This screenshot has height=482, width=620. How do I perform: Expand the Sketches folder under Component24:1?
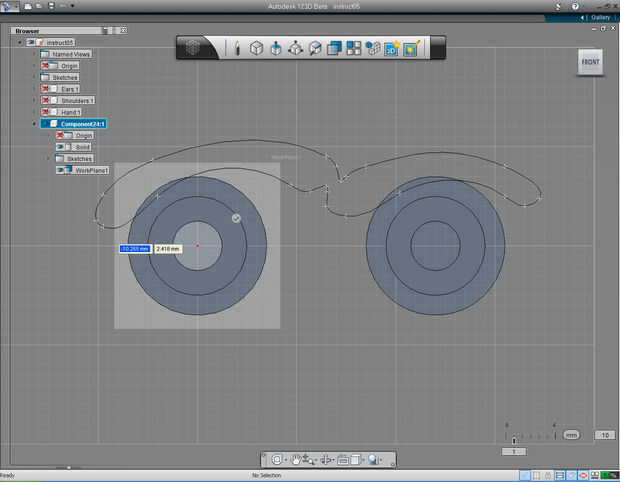(x=48, y=158)
